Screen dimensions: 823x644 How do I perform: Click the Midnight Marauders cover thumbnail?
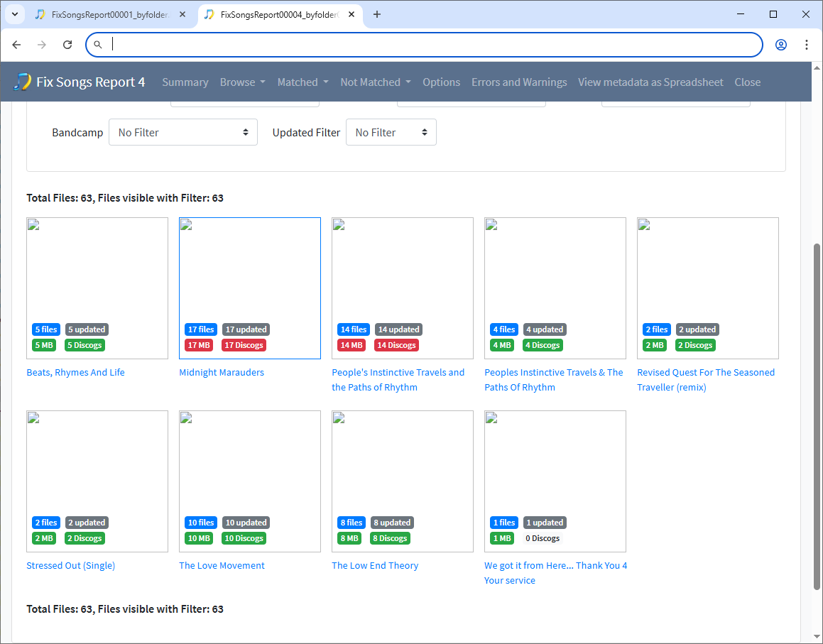click(250, 288)
